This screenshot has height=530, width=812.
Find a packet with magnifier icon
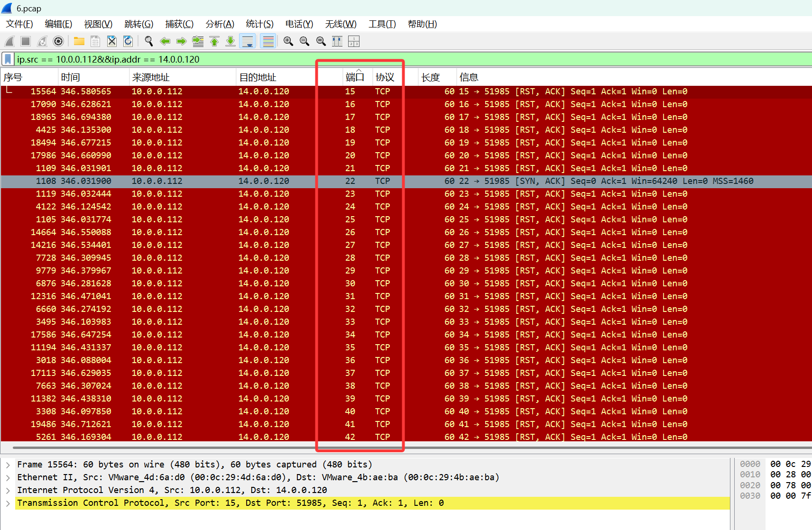click(149, 41)
